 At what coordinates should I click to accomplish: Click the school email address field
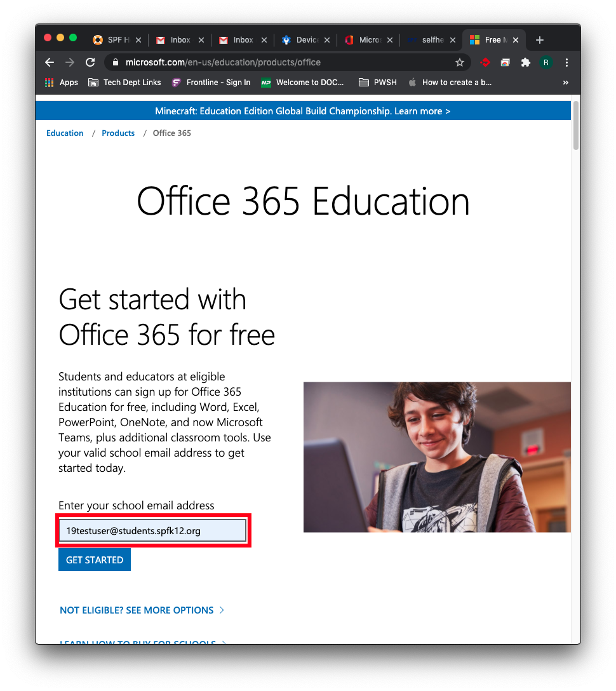click(x=152, y=531)
